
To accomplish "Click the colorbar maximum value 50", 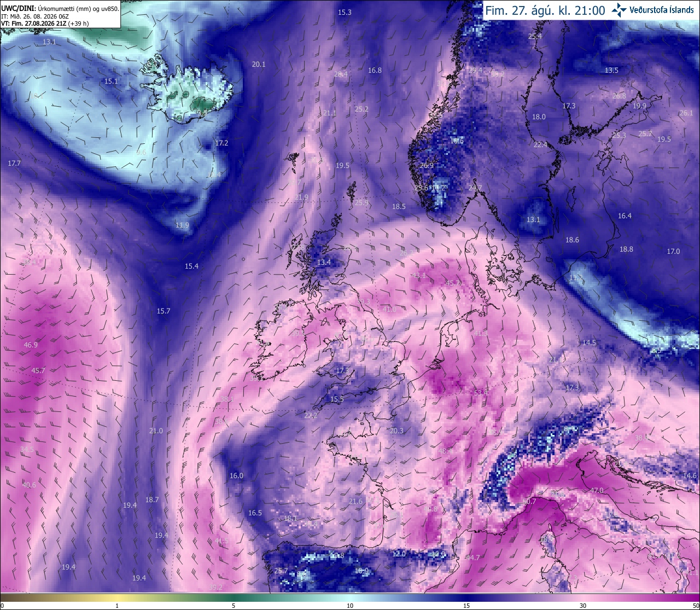I will [695, 606].
